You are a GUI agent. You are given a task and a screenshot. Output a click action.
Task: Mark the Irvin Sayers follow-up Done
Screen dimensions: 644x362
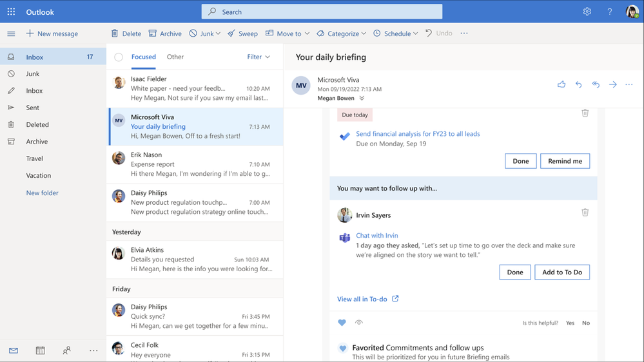point(515,272)
